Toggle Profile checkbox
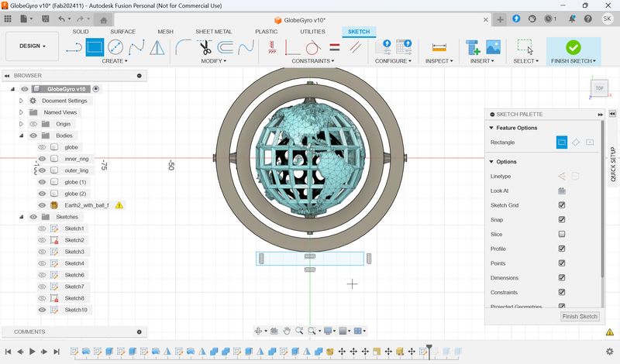Image resolution: width=620 pixels, height=364 pixels. (x=561, y=249)
